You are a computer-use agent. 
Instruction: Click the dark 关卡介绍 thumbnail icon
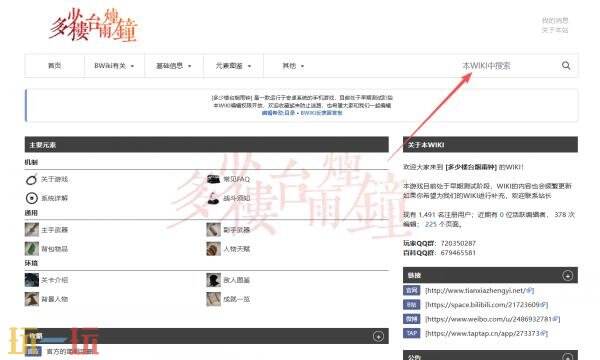coord(32,280)
